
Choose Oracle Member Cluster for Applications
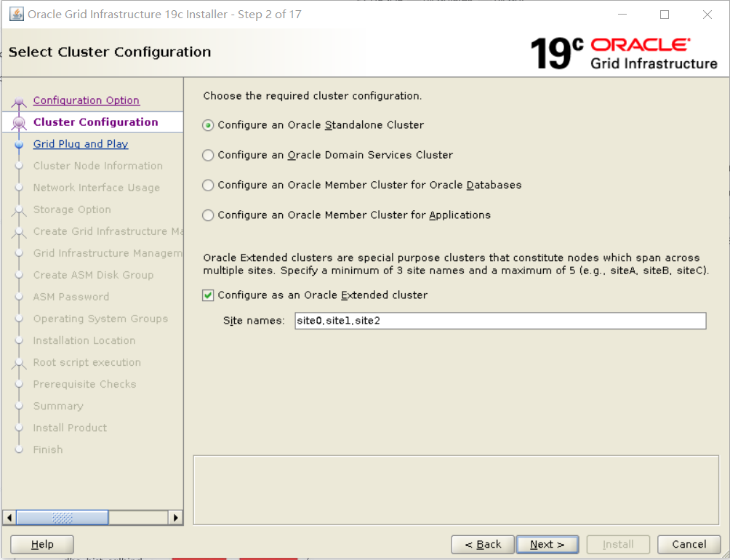(208, 215)
